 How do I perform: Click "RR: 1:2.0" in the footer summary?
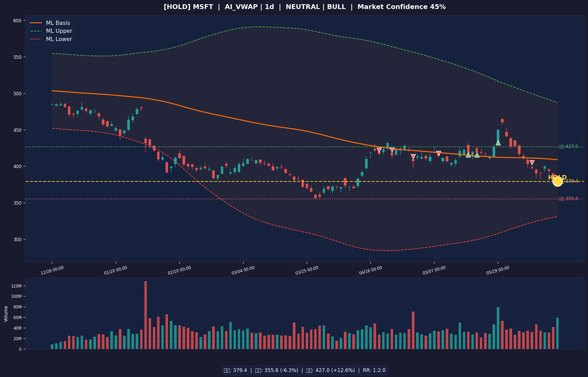tap(374, 370)
